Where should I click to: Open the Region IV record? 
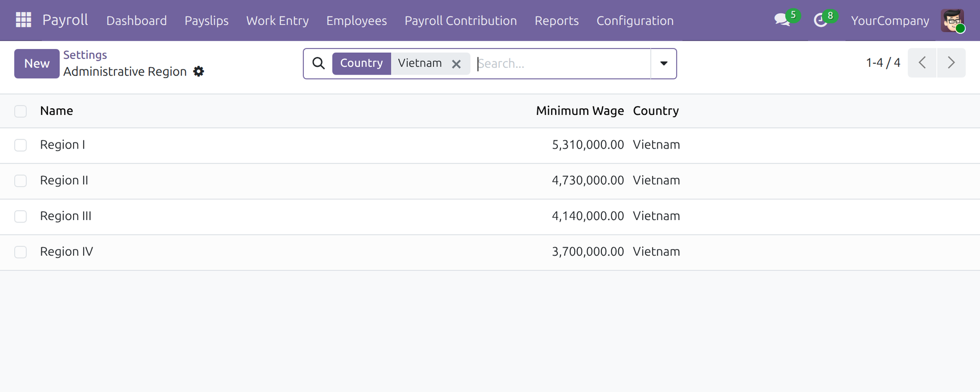[67, 252]
